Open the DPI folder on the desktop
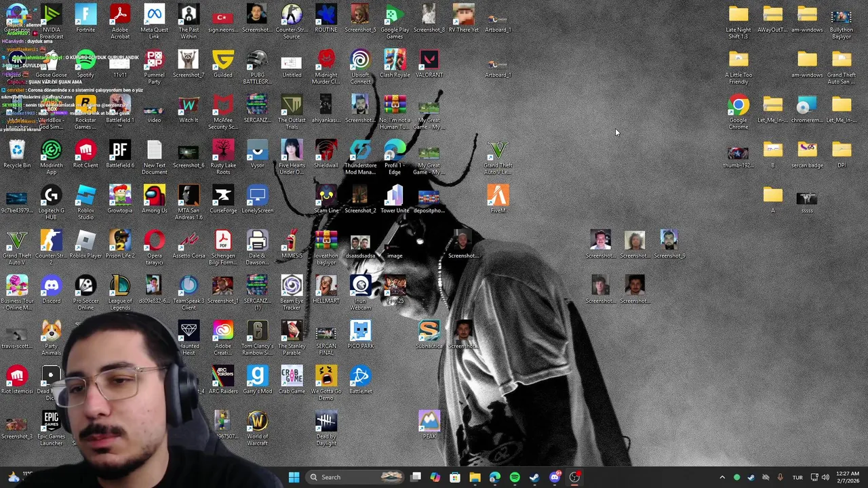The width and height of the screenshot is (868, 488). (842, 154)
